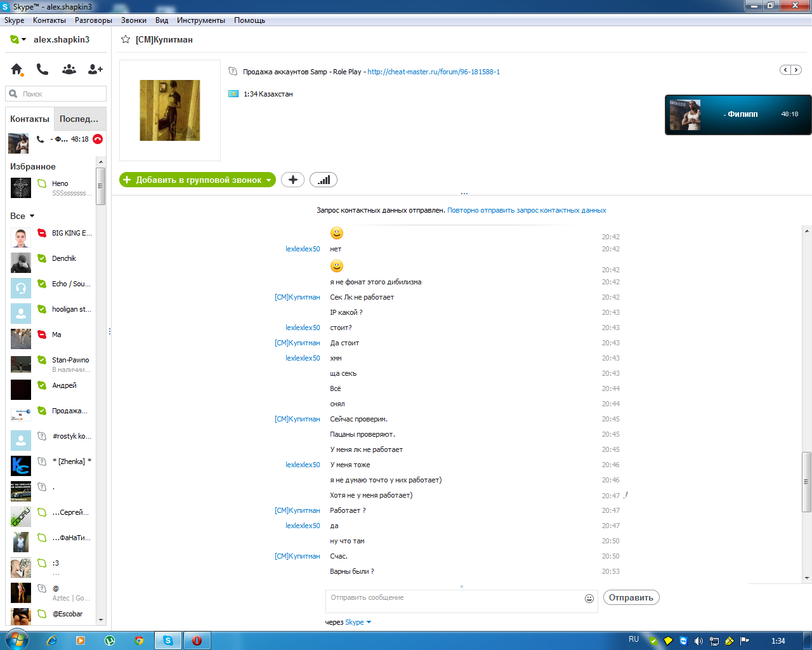Click [CM]Купитман sender name beside 'Да стоит'
The height and width of the screenshot is (650, 812).
[x=298, y=343]
